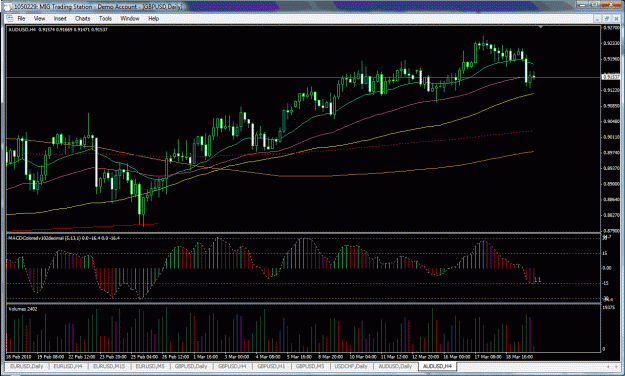
Task: Switch to the EURUSD,H4 chart tab
Action: click(68, 366)
